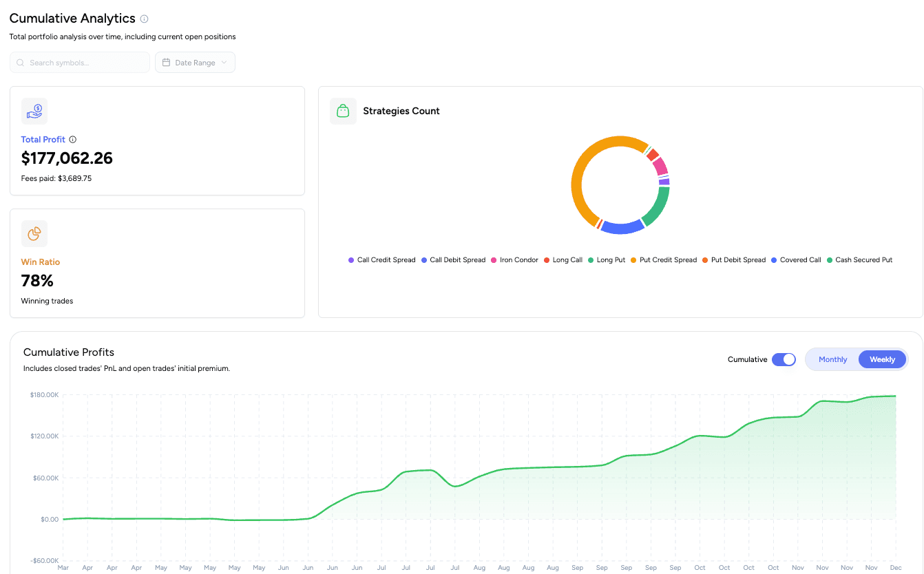Click the shopping bag icon beside Strategies Count

343,111
